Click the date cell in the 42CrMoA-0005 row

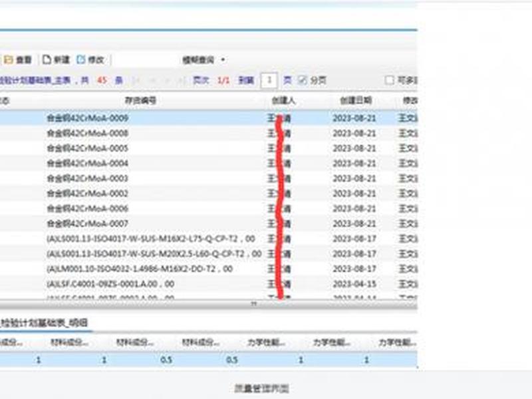354,148
